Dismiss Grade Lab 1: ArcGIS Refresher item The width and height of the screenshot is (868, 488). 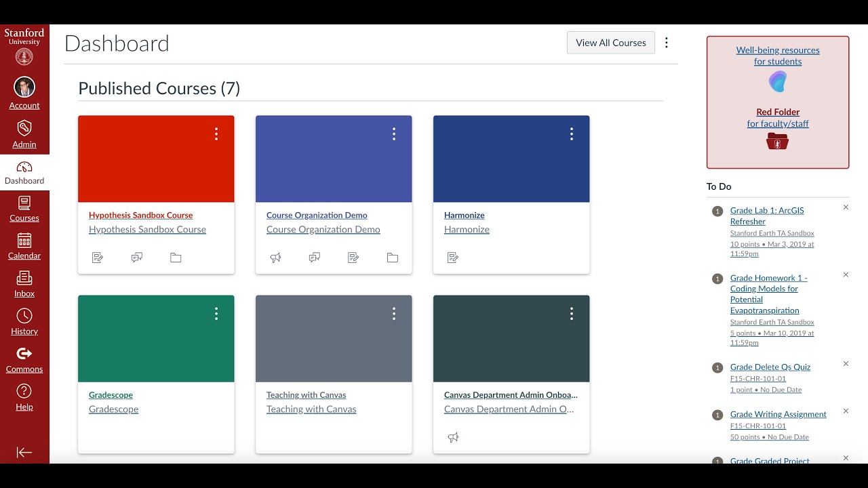tap(846, 207)
